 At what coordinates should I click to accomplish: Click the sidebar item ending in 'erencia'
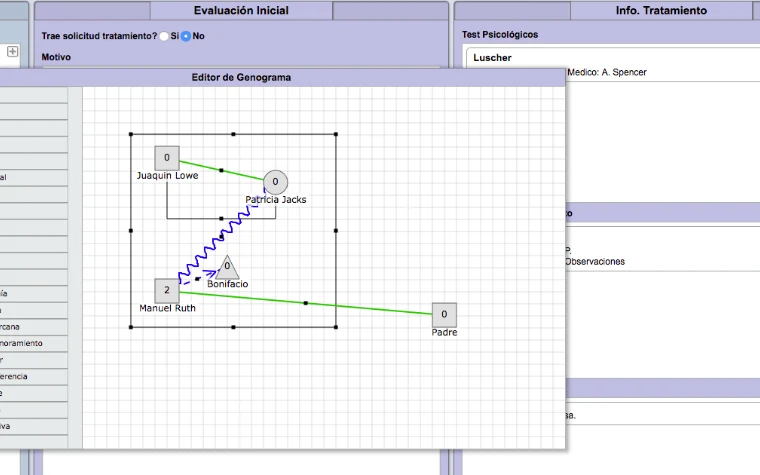34,377
